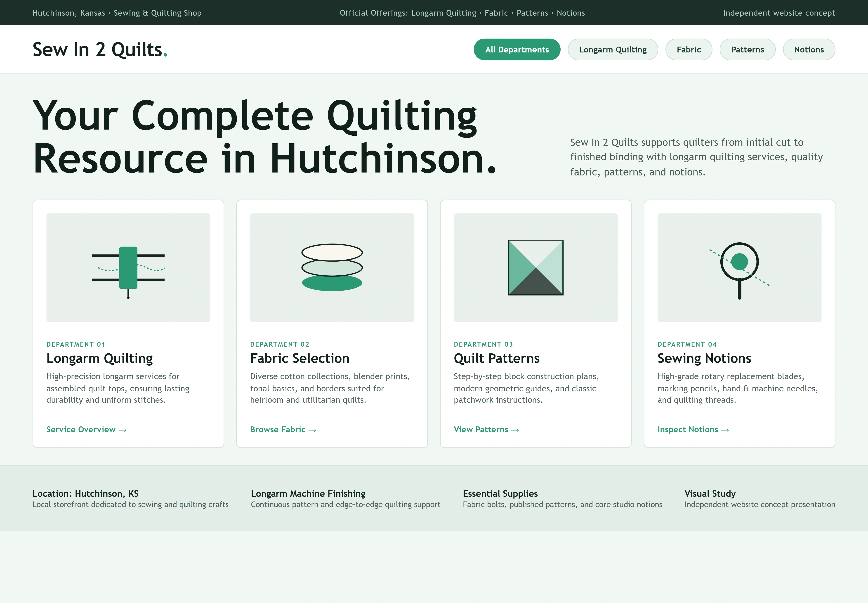Click 'Independent website concept presentation' footer text
Viewport: 868px width, 603px height.
click(759, 504)
